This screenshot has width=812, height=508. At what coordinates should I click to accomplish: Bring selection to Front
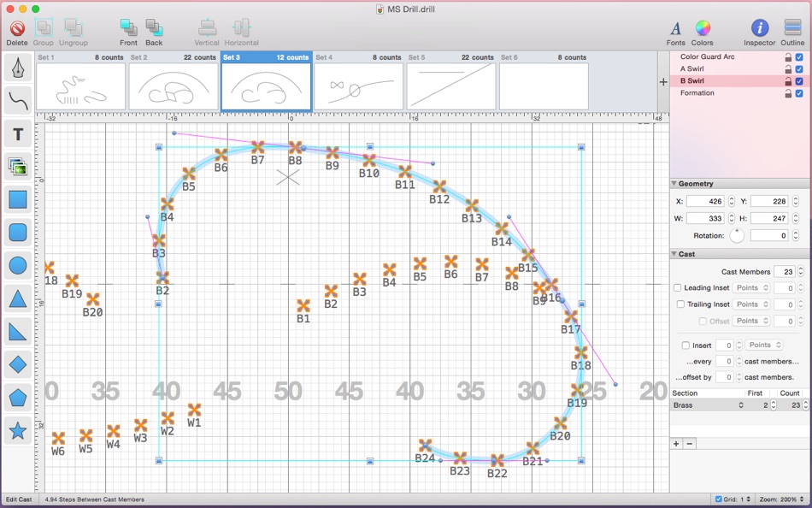[x=128, y=28]
